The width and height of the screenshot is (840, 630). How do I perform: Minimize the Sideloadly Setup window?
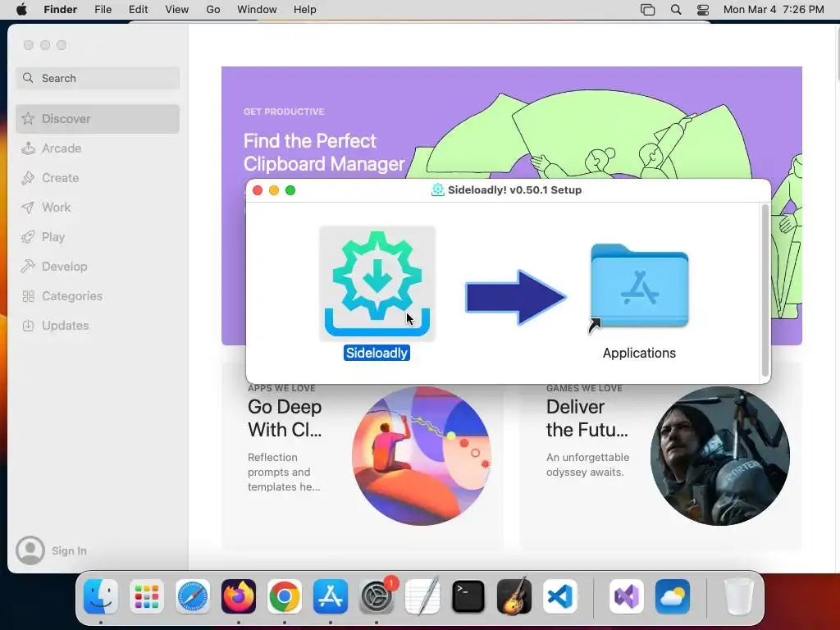tap(274, 190)
